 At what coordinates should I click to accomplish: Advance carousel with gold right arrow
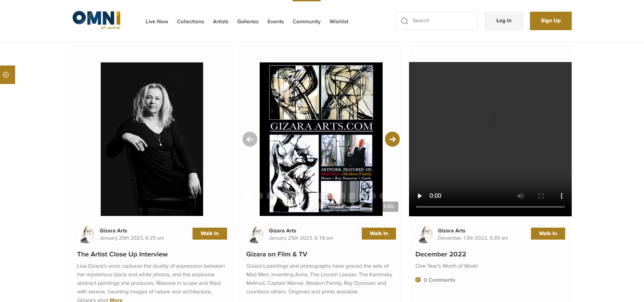coord(393,139)
